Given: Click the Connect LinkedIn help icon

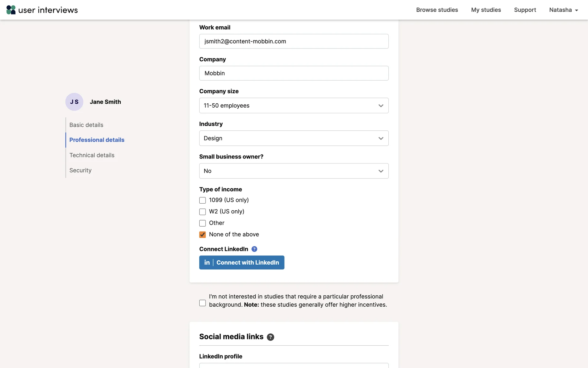Looking at the screenshot, I should tap(254, 249).
